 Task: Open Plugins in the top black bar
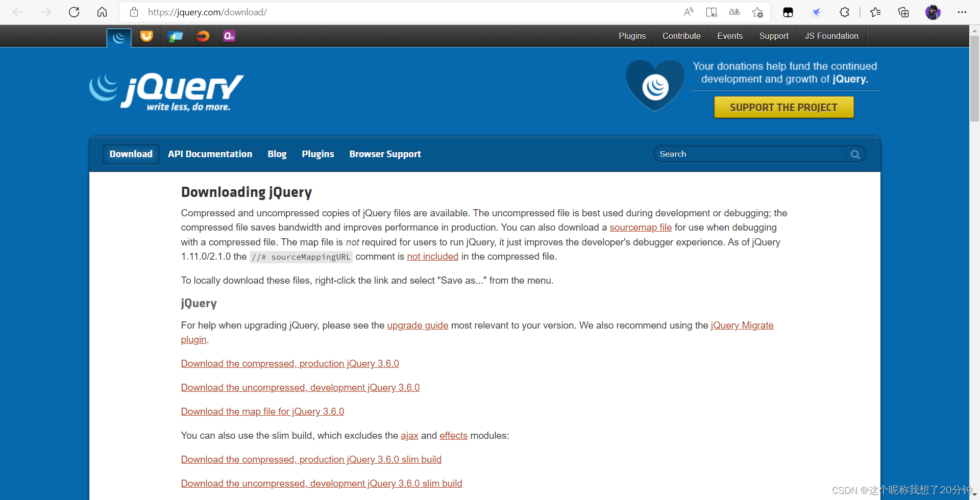632,36
